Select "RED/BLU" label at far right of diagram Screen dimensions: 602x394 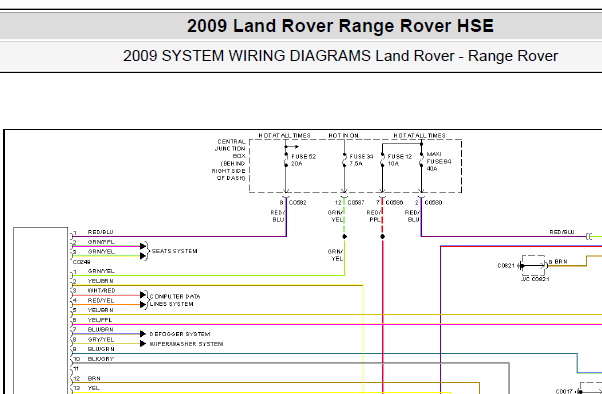click(562, 232)
